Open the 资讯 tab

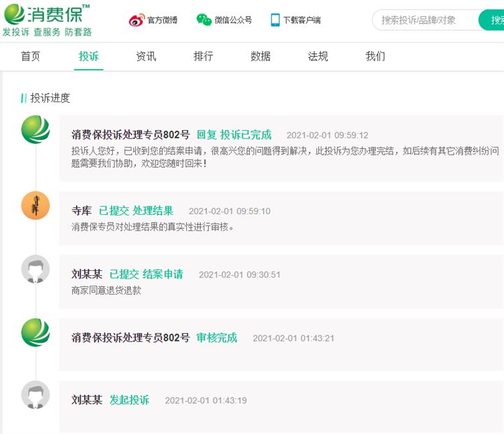(x=146, y=56)
